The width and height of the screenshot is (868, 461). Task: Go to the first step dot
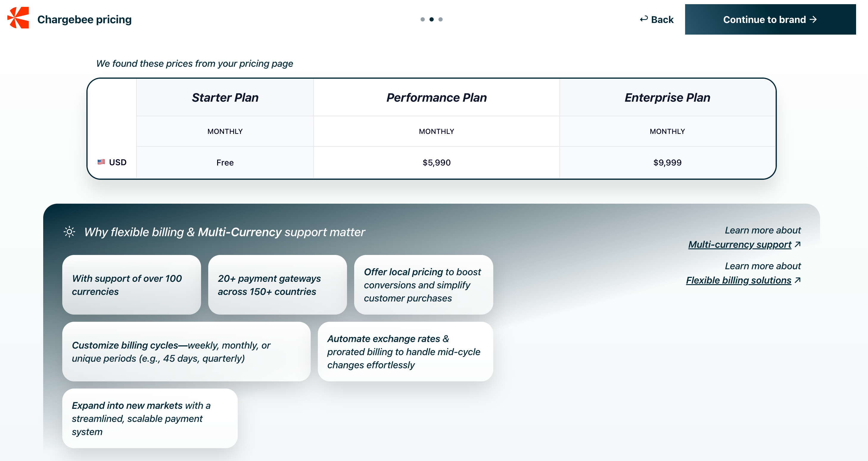click(x=423, y=20)
